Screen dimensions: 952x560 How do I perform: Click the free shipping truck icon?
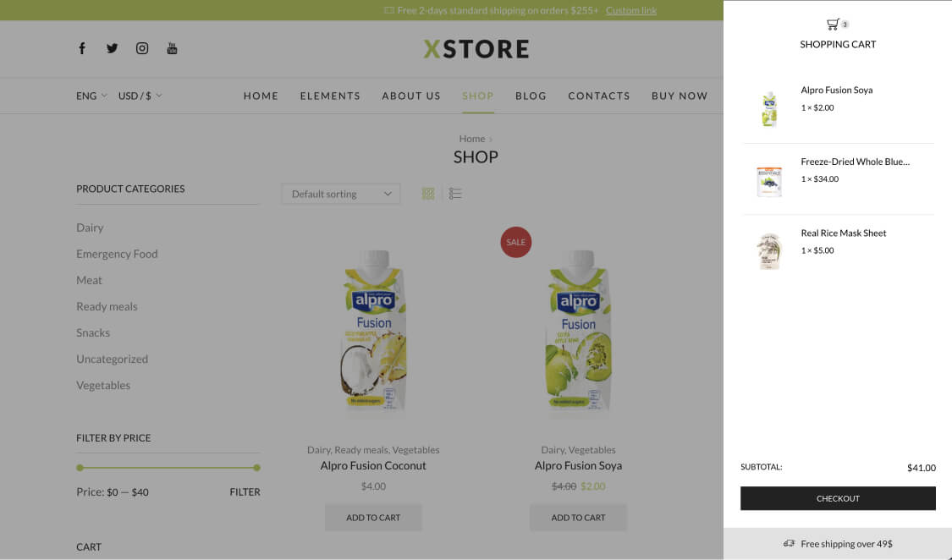tap(789, 544)
